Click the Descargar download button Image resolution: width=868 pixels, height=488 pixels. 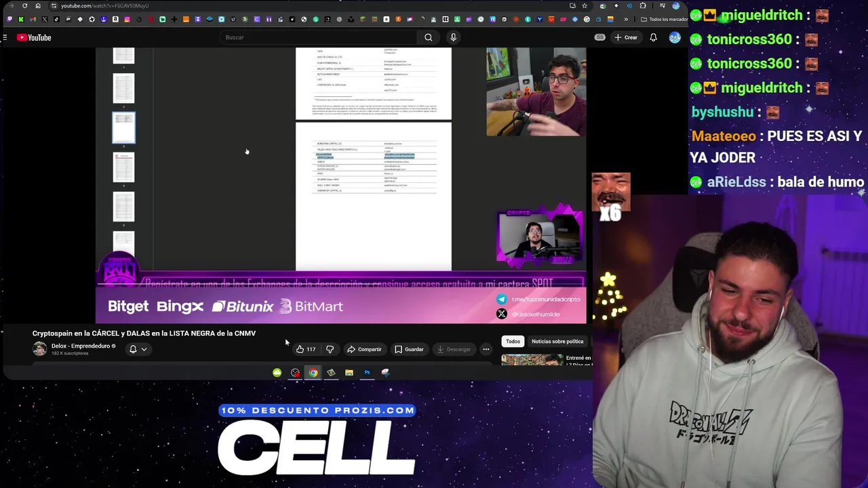point(454,349)
